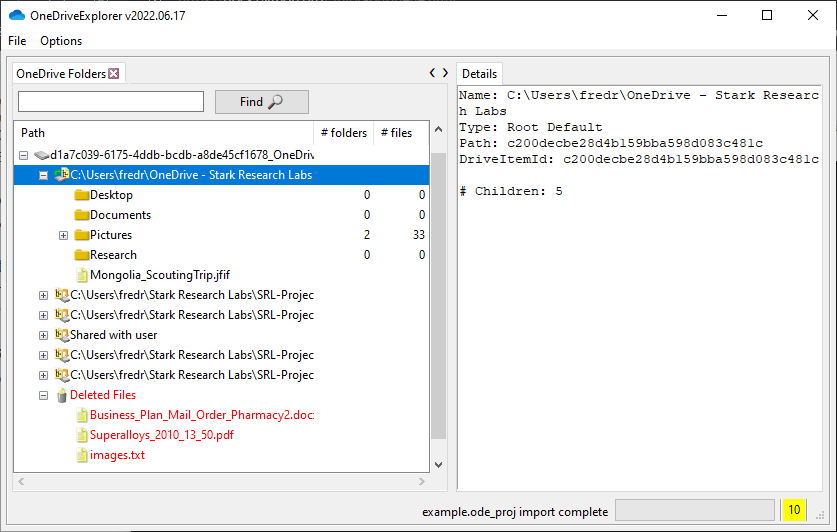Sort by the Path column header
837x532 pixels.
[x=163, y=133]
